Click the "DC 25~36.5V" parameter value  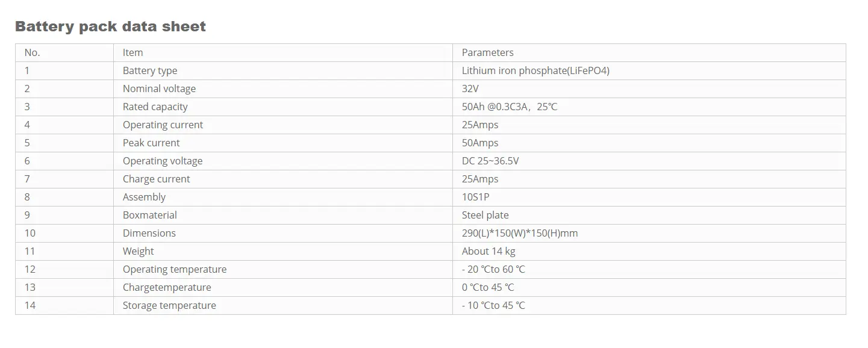coord(490,161)
